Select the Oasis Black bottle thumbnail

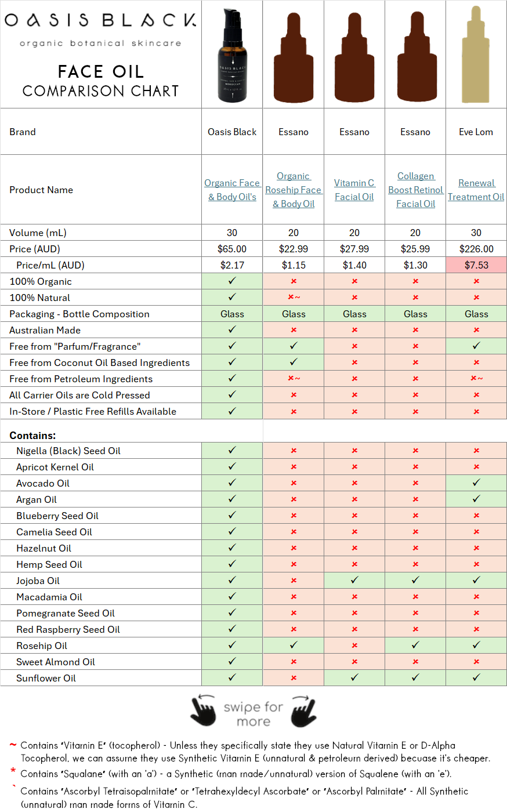(x=231, y=54)
